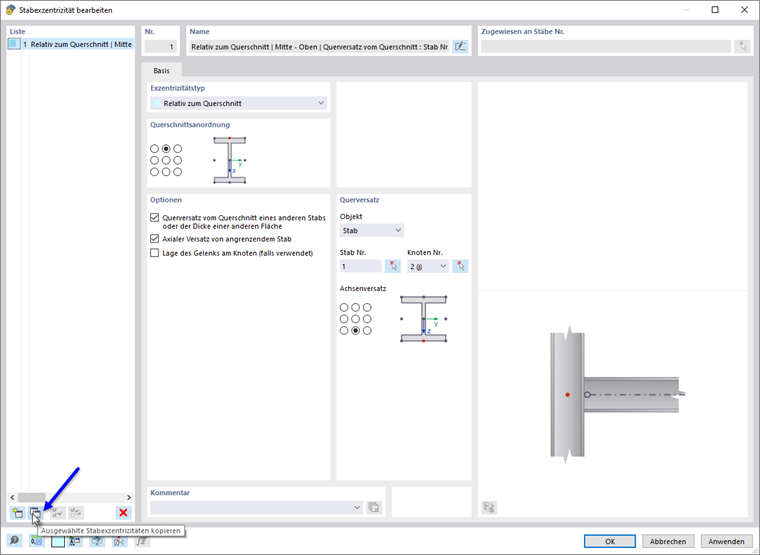760x555 pixels.
Task: Click the 3D connection preview graphic
Action: [x=617, y=395]
